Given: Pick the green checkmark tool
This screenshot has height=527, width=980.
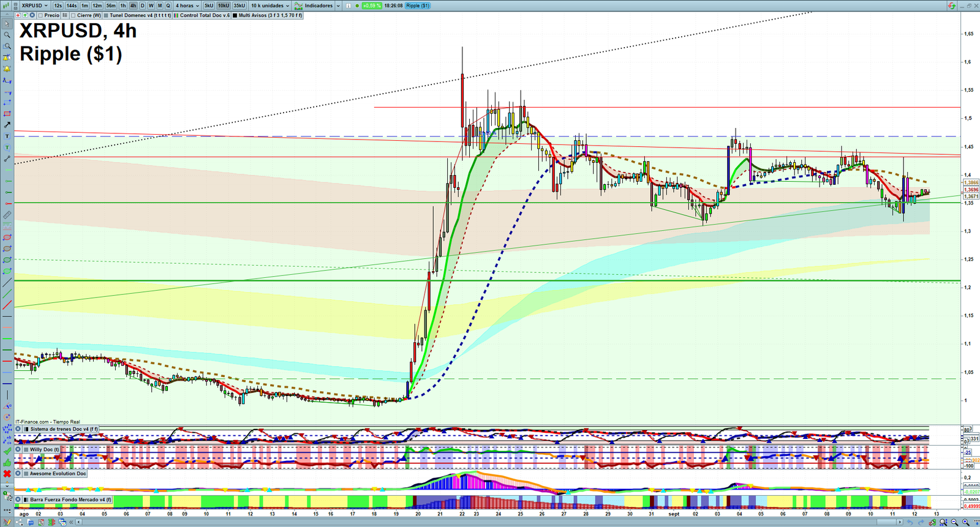Looking at the screenshot, I should pyautogui.click(x=7, y=450).
